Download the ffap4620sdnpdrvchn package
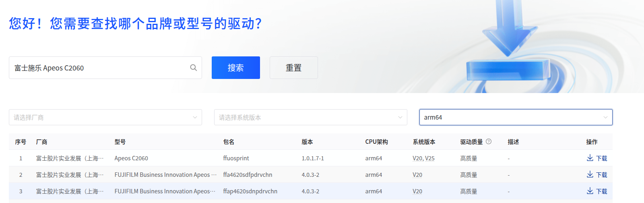The height and width of the screenshot is (203, 644). click(597, 191)
